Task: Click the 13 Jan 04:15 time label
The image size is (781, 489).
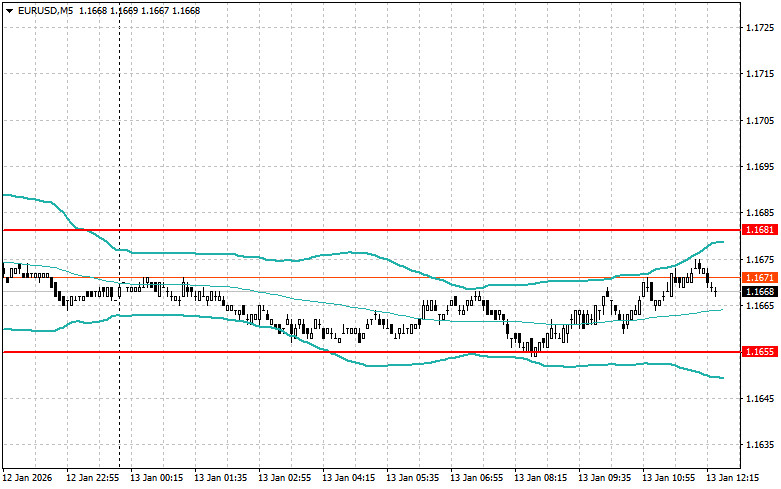Action: click(x=348, y=478)
